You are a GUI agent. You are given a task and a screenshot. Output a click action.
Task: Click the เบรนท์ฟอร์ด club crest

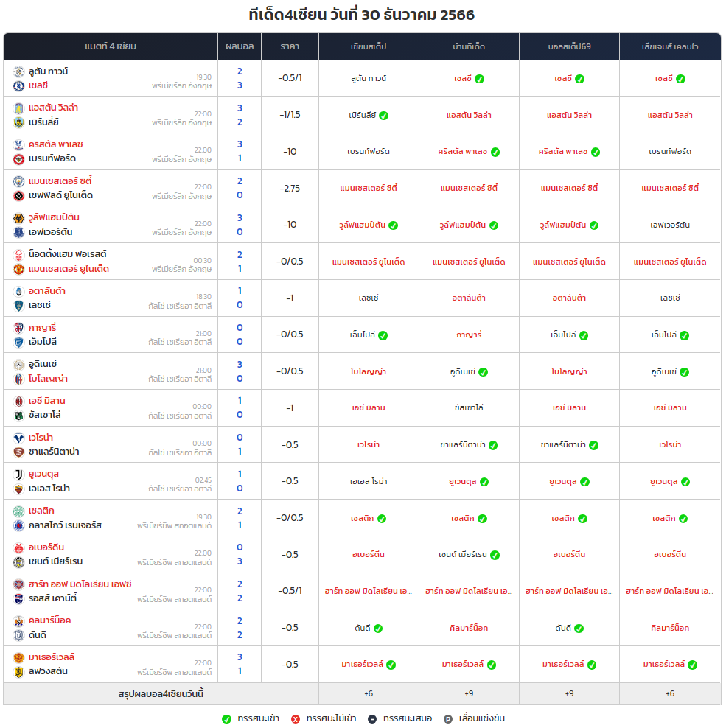click(x=18, y=159)
